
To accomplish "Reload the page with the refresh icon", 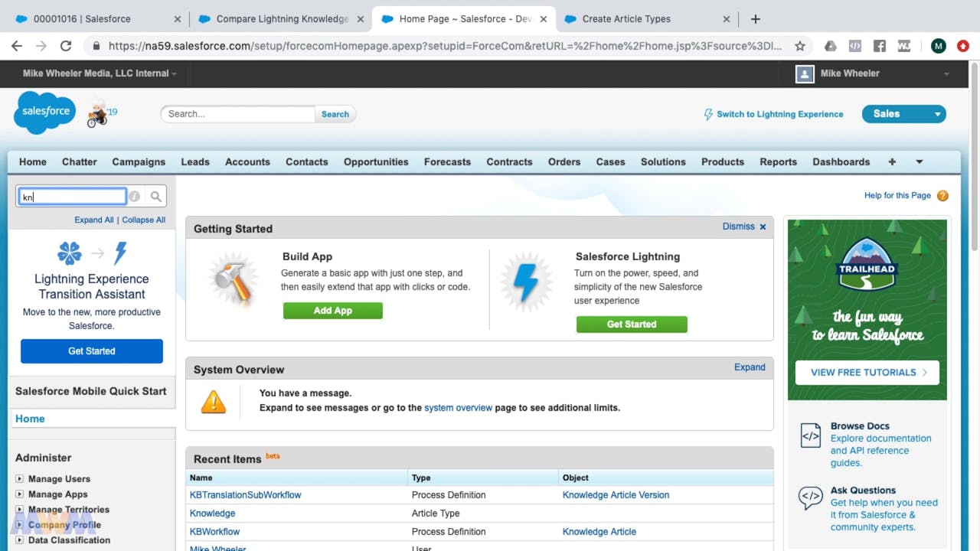I will click(66, 46).
